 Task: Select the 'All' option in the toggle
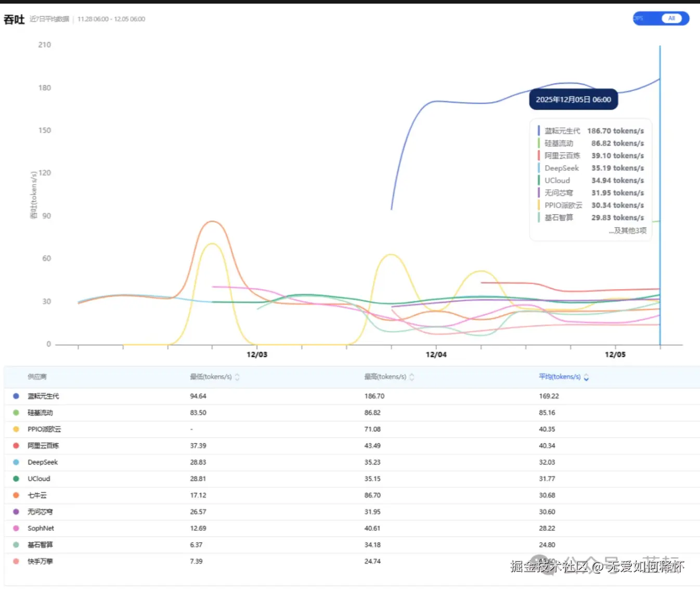[671, 18]
